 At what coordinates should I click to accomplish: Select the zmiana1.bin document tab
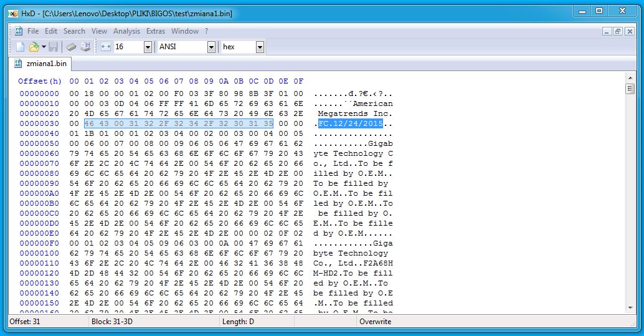(x=40, y=64)
